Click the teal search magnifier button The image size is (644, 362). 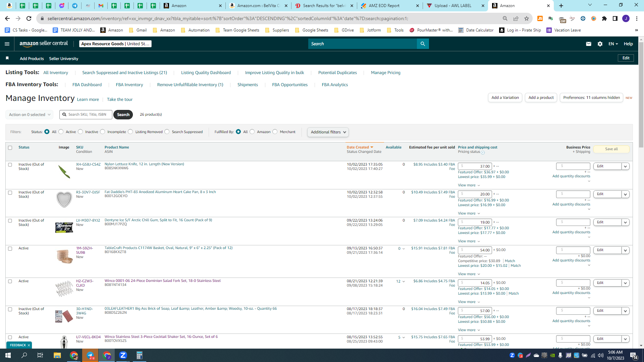(423, 44)
